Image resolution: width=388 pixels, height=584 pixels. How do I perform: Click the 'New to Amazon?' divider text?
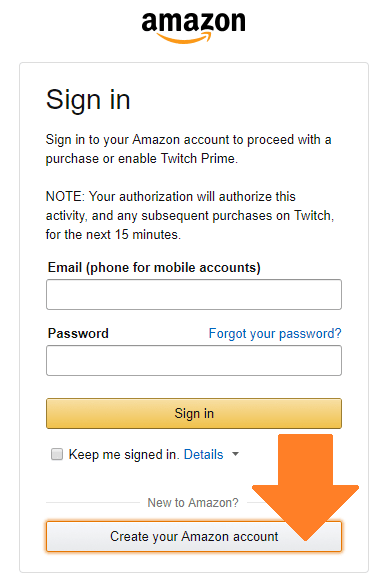pos(193,503)
